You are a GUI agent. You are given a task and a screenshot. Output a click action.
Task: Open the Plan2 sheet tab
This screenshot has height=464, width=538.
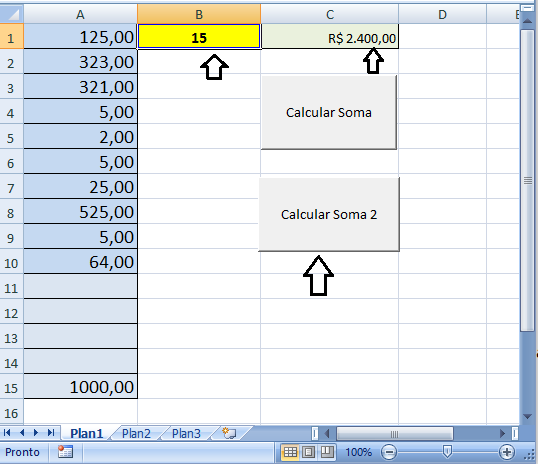136,433
